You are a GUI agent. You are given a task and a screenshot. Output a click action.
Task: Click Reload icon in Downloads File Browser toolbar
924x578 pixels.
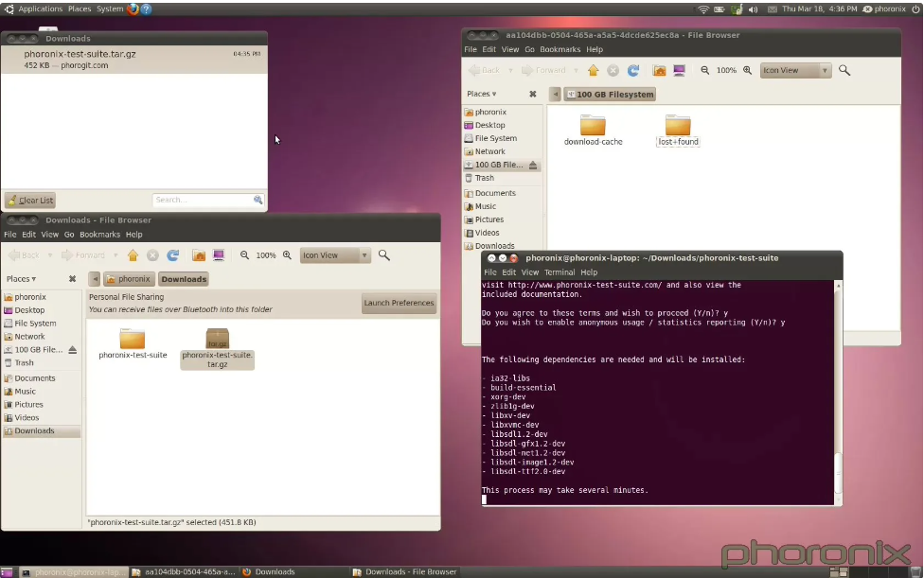click(x=173, y=255)
